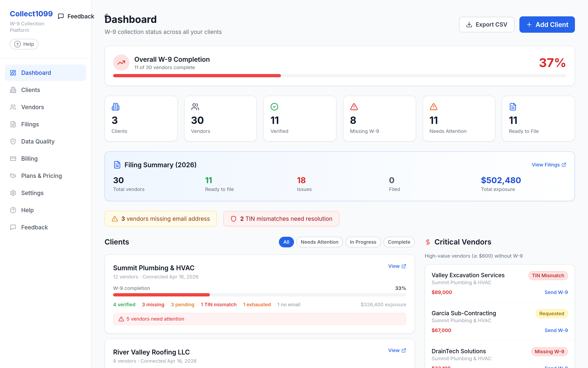The width and height of the screenshot is (588, 368).
Task: Click the green check icon on Verified card
Action: 274,107
